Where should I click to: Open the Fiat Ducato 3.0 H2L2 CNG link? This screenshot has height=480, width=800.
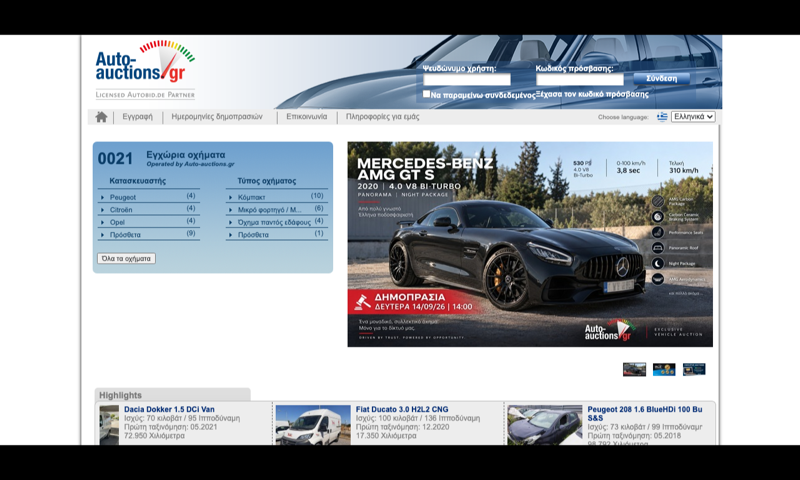point(402,410)
